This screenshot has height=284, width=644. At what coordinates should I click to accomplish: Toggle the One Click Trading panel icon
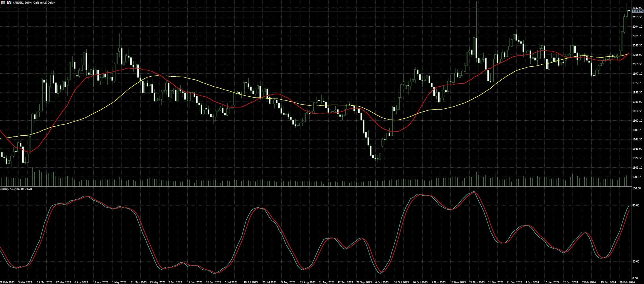9,3
